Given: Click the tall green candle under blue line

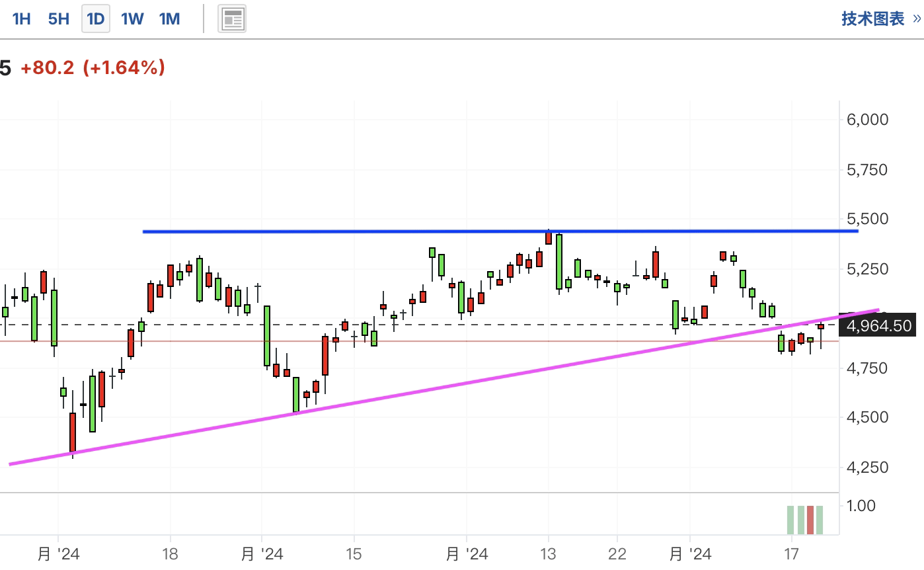Looking at the screenshot, I should click(x=559, y=261).
